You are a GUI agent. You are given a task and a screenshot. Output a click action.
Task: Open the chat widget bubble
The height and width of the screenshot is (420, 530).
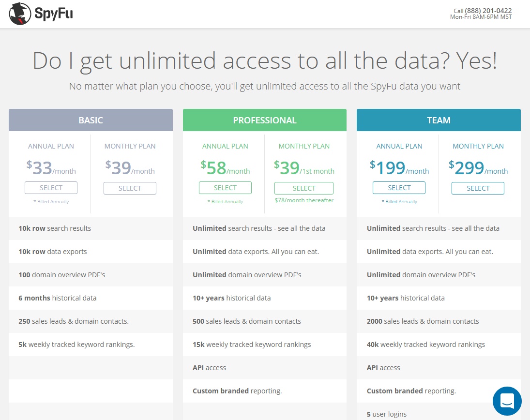click(507, 401)
